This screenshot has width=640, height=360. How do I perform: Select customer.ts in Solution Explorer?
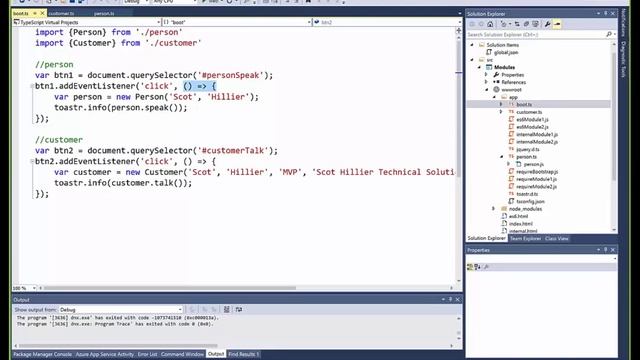click(529, 112)
